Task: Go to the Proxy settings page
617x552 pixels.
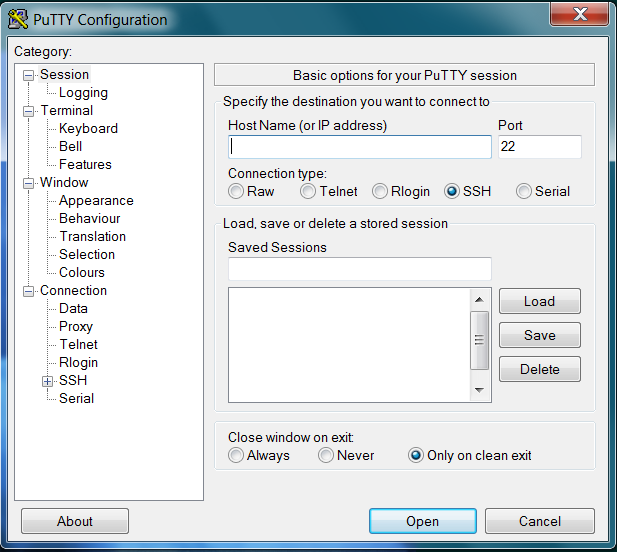Action: point(76,327)
